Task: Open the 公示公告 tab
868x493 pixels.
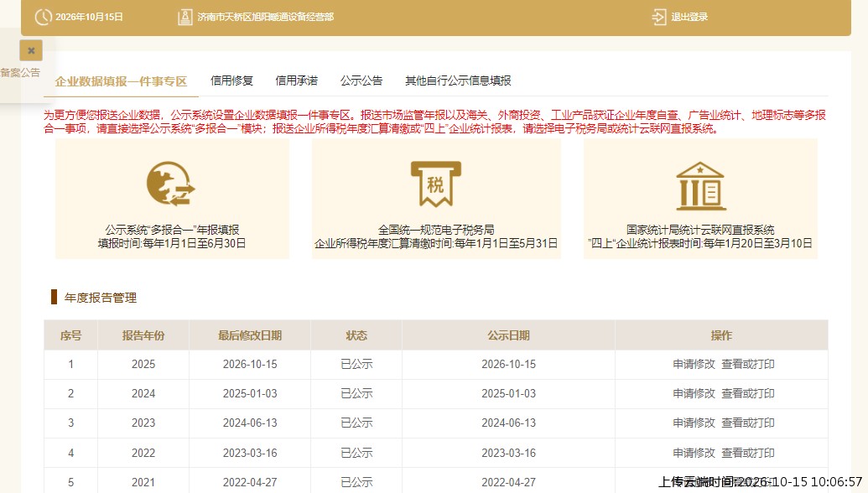Action: click(x=361, y=80)
